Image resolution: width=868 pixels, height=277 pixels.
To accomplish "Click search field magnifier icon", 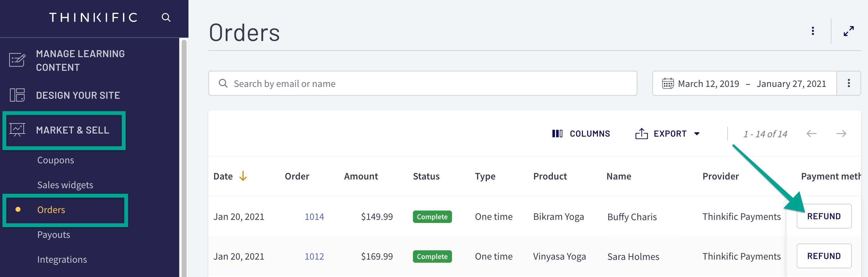I will click(x=223, y=83).
